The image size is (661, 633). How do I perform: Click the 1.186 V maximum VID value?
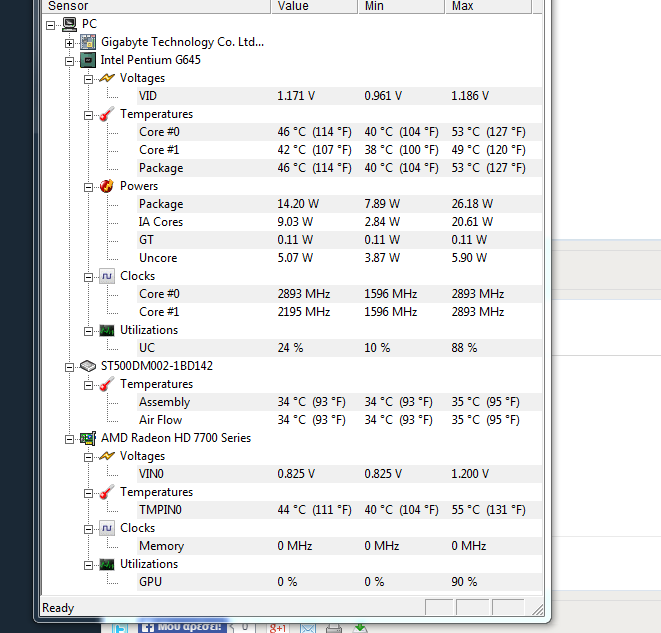(470, 96)
